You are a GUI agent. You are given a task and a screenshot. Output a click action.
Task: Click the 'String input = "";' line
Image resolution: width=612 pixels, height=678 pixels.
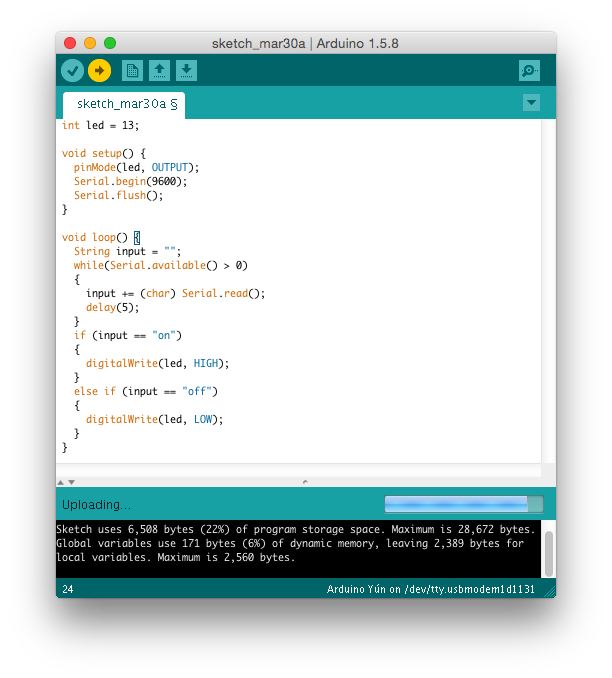point(127,251)
